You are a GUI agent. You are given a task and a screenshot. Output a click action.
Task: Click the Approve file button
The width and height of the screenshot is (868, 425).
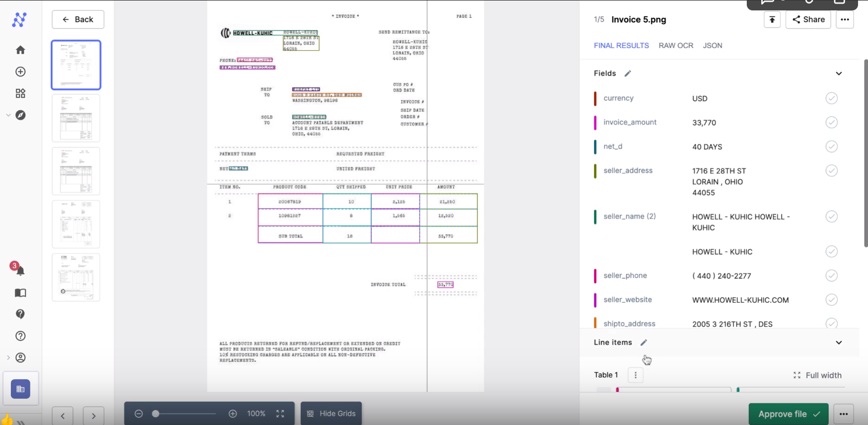click(x=788, y=414)
